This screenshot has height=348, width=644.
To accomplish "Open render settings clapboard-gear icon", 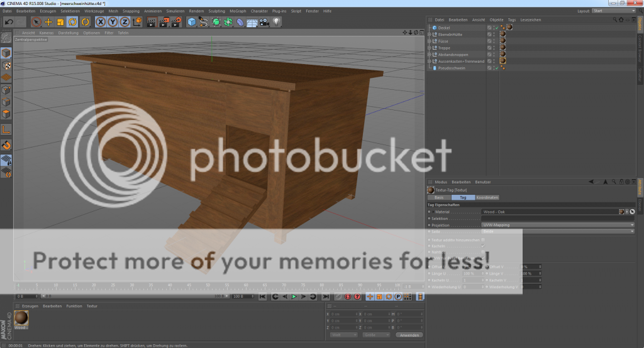I will [176, 22].
